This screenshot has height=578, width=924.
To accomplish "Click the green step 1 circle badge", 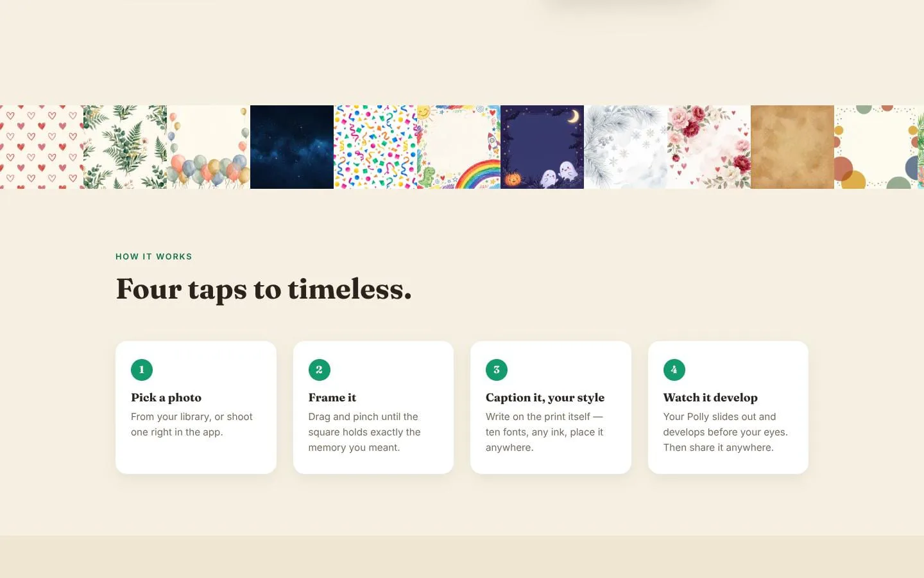I will click(142, 370).
